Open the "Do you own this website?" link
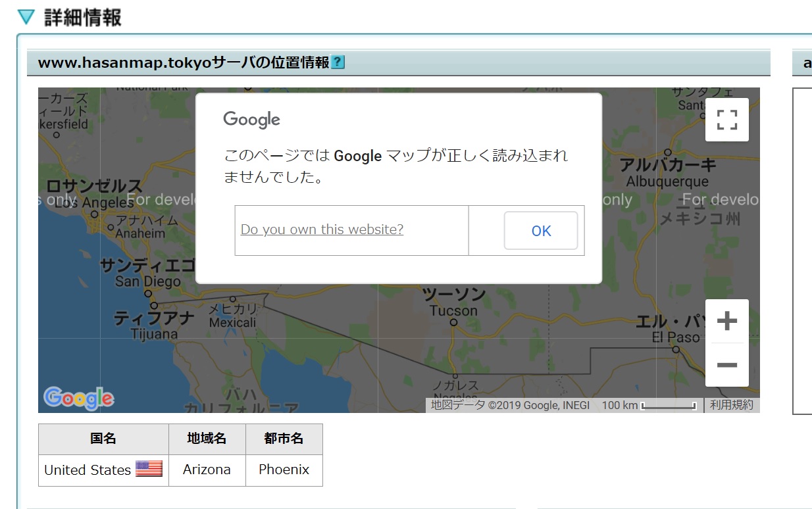 click(322, 230)
